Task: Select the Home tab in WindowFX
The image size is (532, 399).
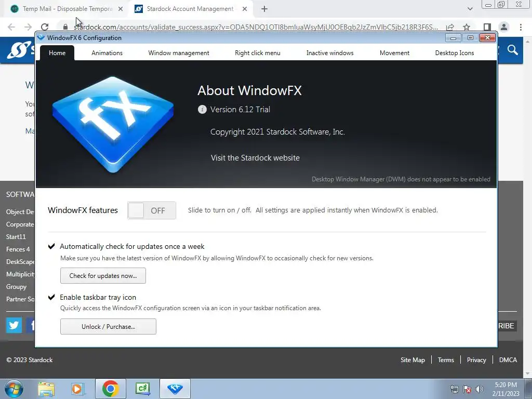Action: [57, 53]
